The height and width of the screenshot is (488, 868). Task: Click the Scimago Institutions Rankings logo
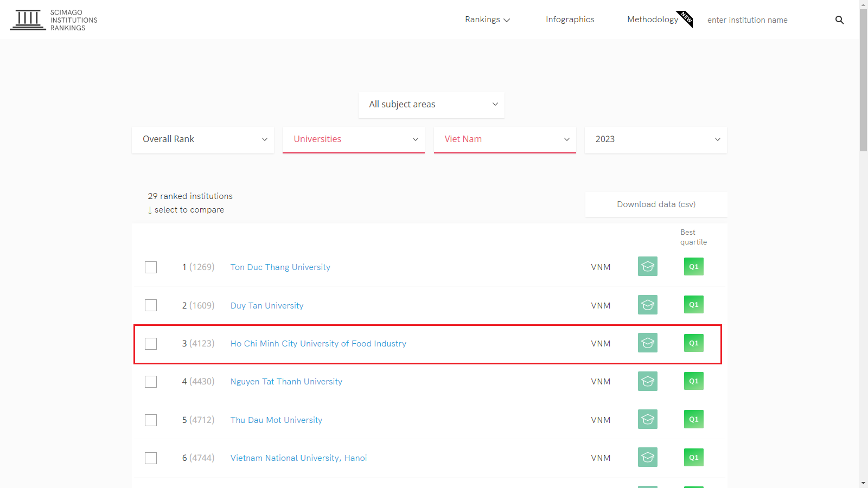pyautogui.click(x=54, y=20)
